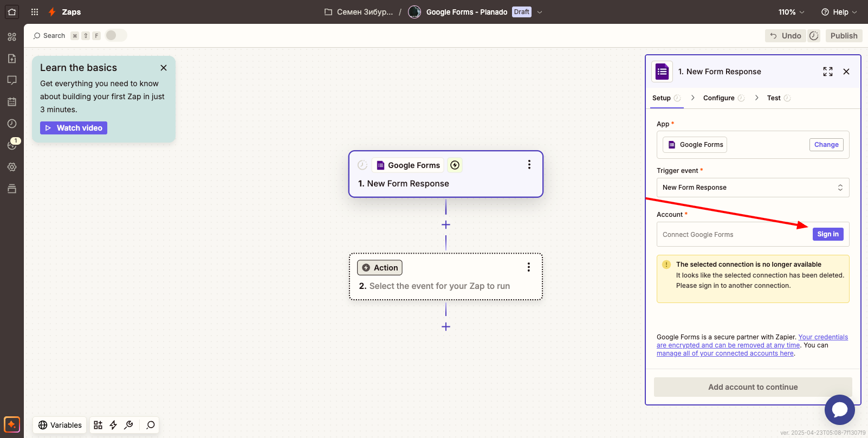Switch to the Configure tab

pyautogui.click(x=724, y=98)
